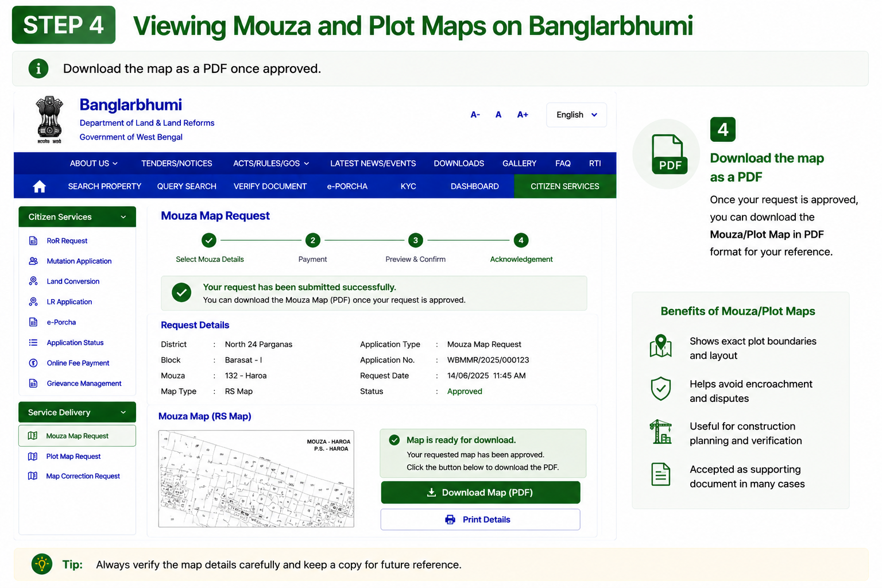
Task: Click the info icon in top banner
Action: click(38, 69)
